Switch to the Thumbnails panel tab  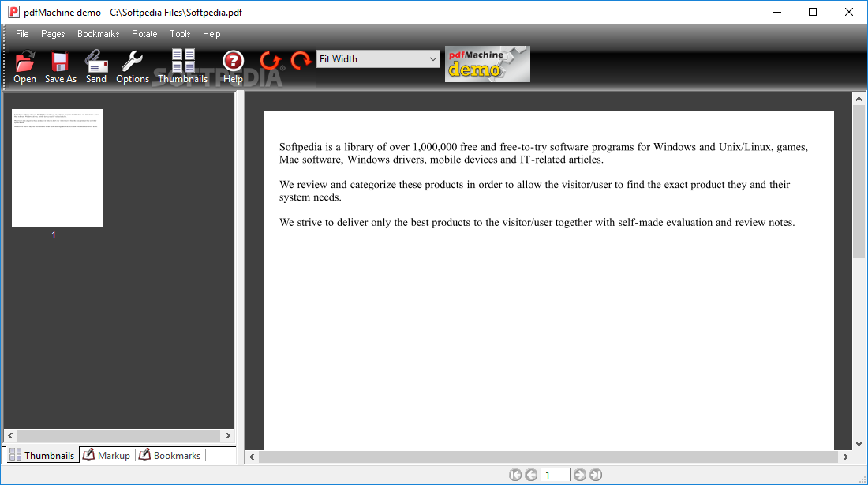42,455
